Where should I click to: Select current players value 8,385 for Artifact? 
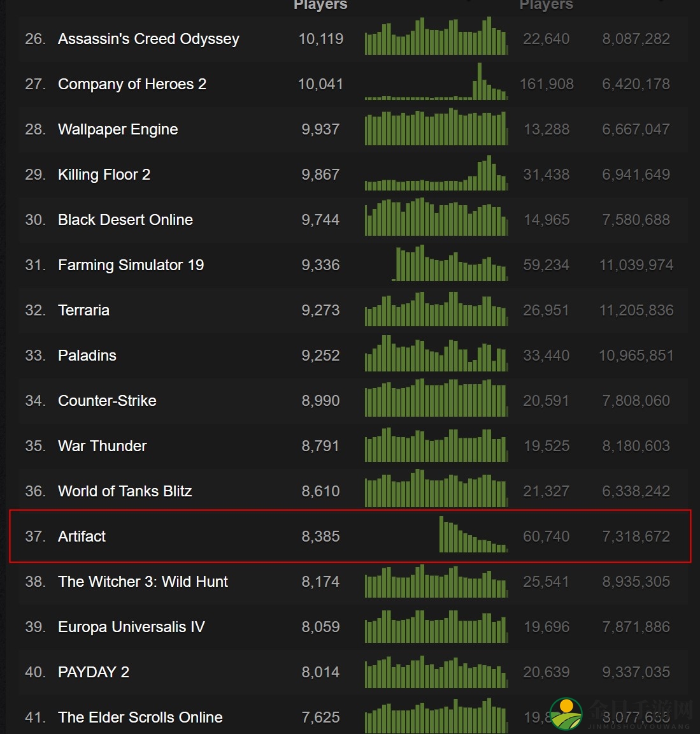pyautogui.click(x=320, y=536)
